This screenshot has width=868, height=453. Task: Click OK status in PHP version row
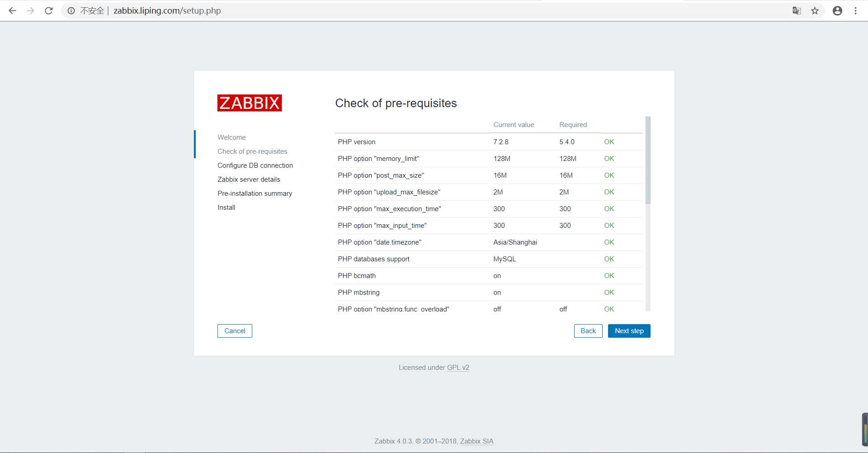[x=609, y=142]
